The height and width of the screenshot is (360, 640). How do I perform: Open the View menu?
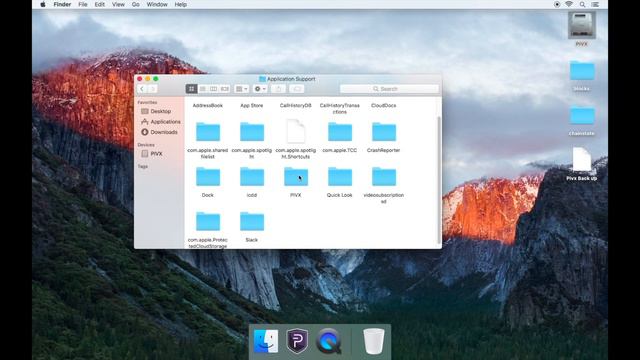(118, 4)
